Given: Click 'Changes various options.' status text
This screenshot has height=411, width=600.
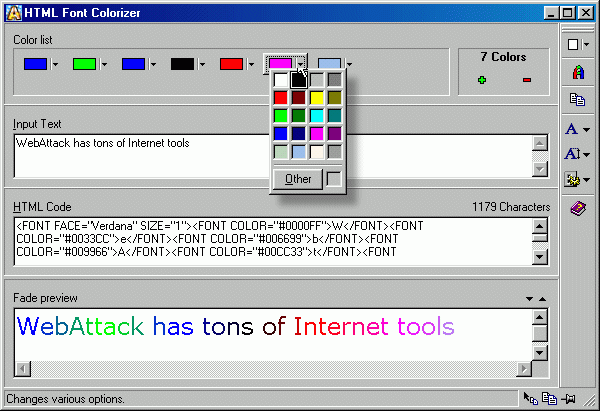Looking at the screenshot, I should pos(65,399).
